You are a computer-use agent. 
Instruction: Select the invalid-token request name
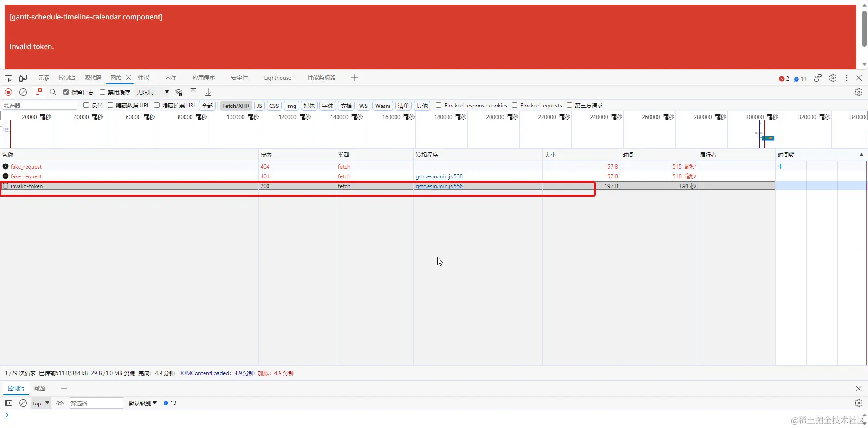(26, 186)
